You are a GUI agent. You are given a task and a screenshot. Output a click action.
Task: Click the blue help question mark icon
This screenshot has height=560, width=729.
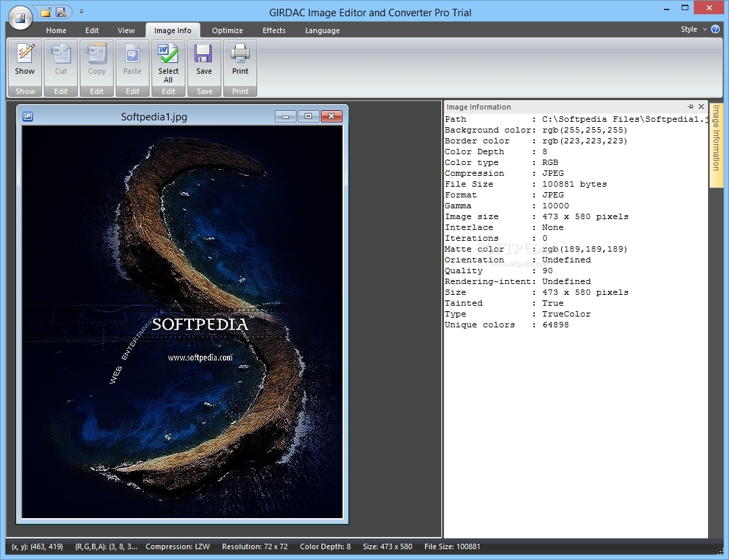pyautogui.click(x=715, y=29)
